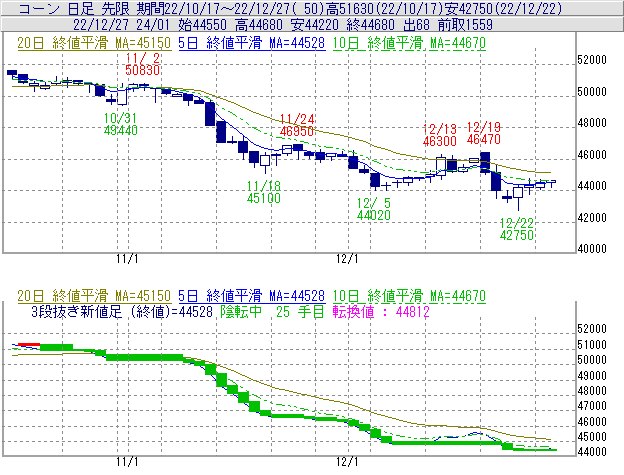Click the 前取1559 volume text
Screen dimensions: 624x475
pos(465,25)
